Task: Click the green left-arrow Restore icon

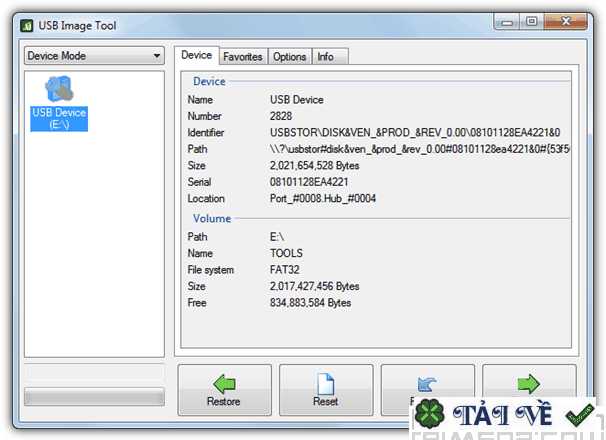Action: 224,383
